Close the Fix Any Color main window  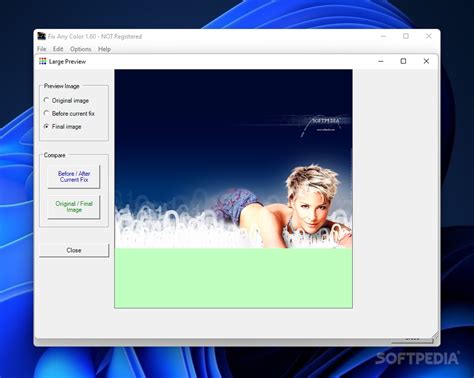coord(429,36)
